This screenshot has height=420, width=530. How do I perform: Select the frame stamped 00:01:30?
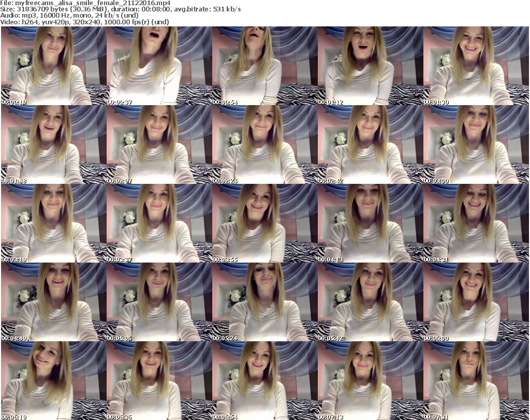[476, 66]
